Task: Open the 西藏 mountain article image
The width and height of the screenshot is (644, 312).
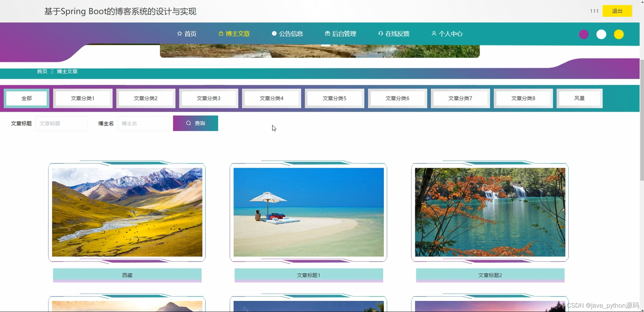Action: tap(127, 212)
